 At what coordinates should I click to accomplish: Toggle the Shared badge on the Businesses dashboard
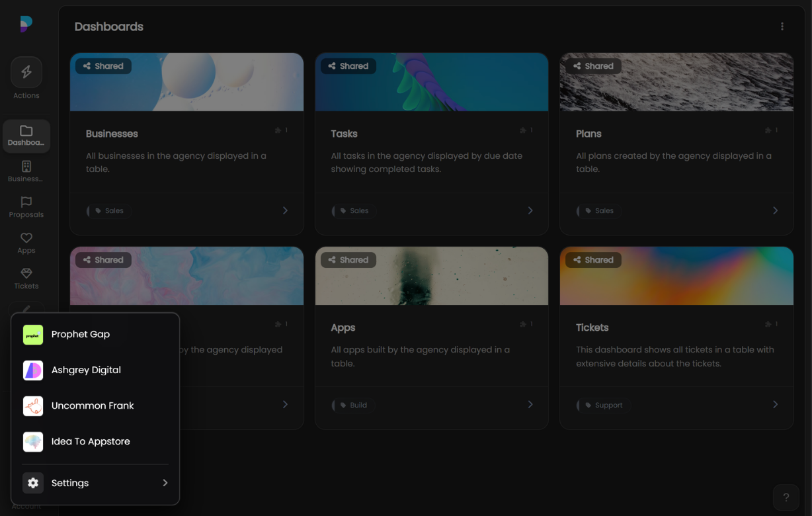(x=103, y=65)
